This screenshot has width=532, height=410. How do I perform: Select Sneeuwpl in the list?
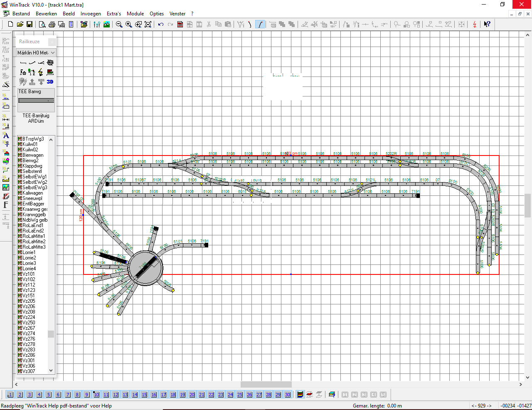click(x=32, y=198)
